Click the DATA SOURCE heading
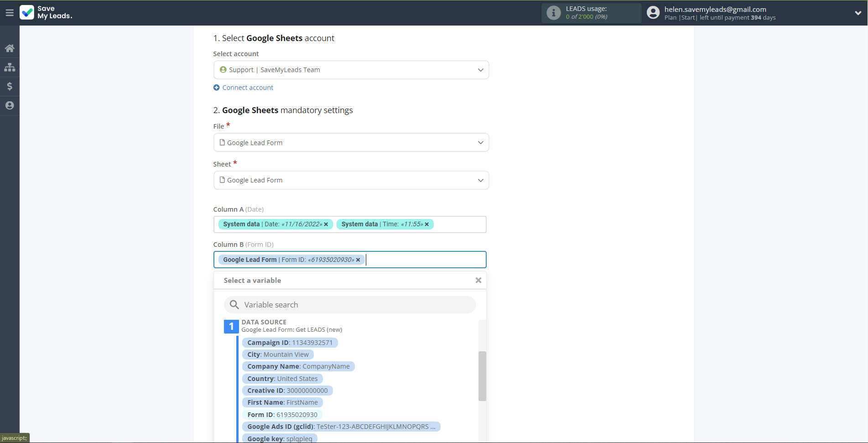The width and height of the screenshot is (868, 443). point(264,322)
